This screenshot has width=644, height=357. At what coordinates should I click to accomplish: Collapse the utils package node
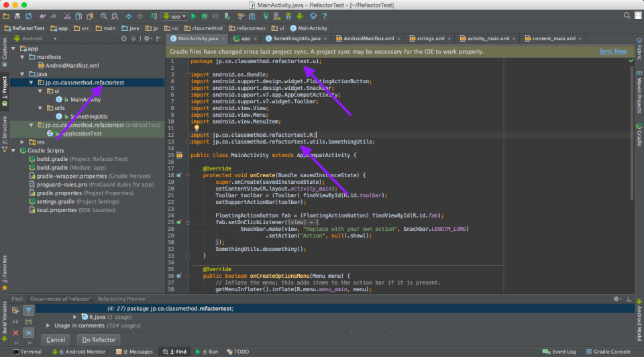(40, 108)
